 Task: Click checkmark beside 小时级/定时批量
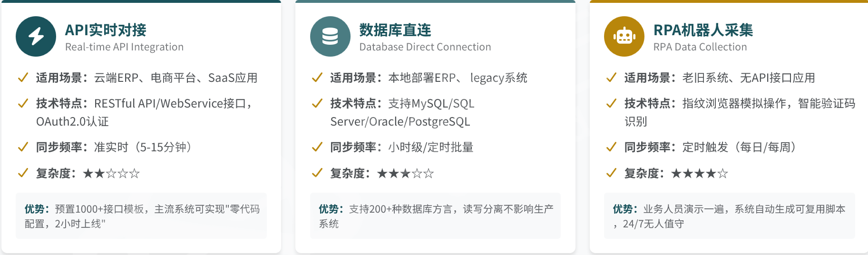pyautogui.click(x=317, y=147)
